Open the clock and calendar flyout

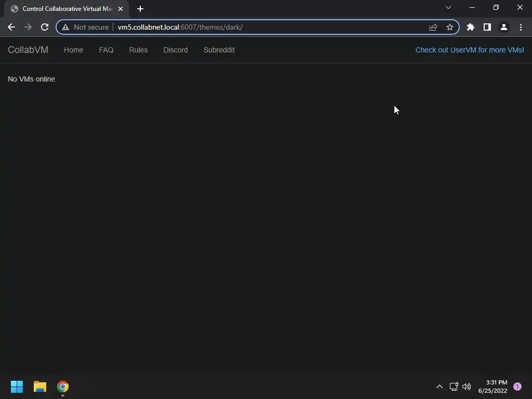[x=493, y=387]
